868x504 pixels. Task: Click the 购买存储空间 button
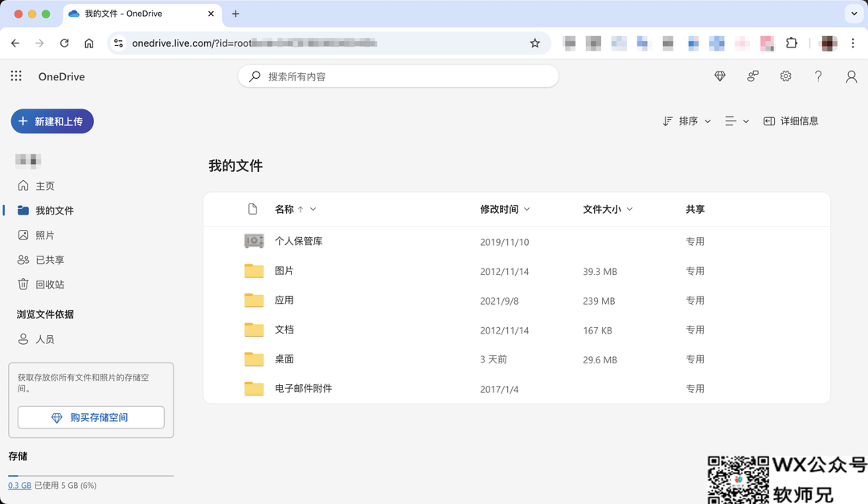point(91,417)
